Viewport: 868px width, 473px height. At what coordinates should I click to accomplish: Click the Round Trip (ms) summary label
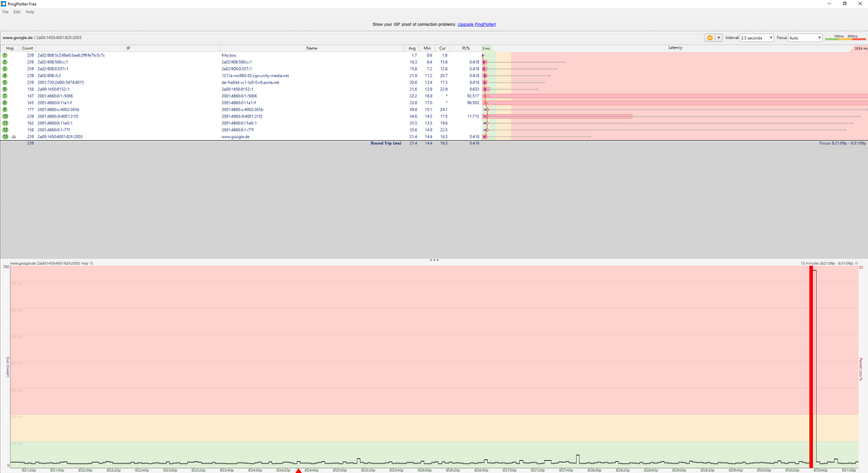(x=386, y=143)
